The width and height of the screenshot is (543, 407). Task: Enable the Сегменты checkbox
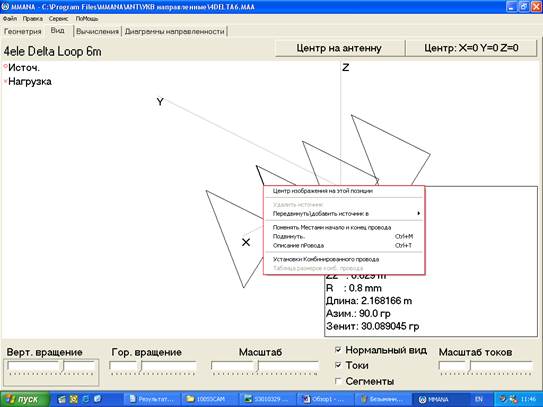(338, 381)
